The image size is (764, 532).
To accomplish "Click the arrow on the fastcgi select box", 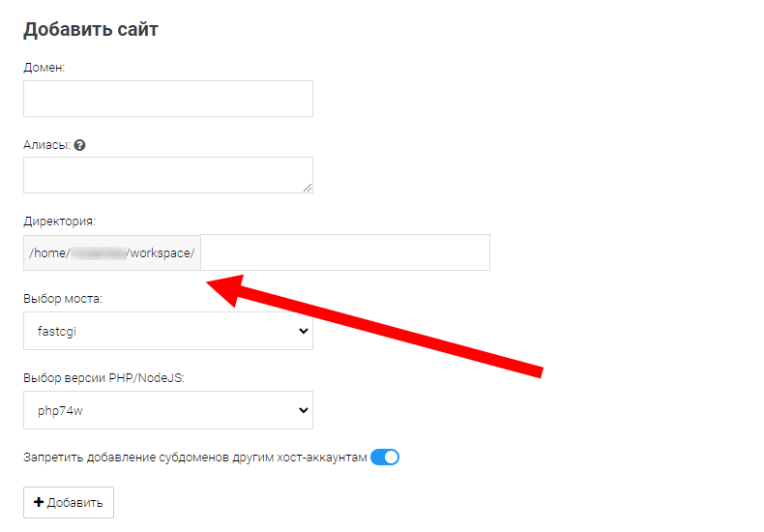I will (x=304, y=331).
